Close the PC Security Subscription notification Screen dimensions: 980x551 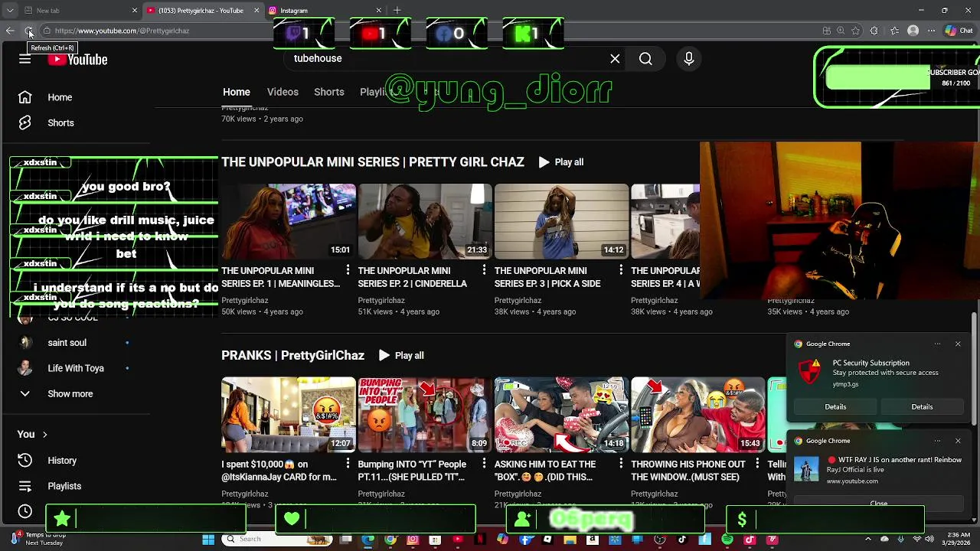point(958,344)
